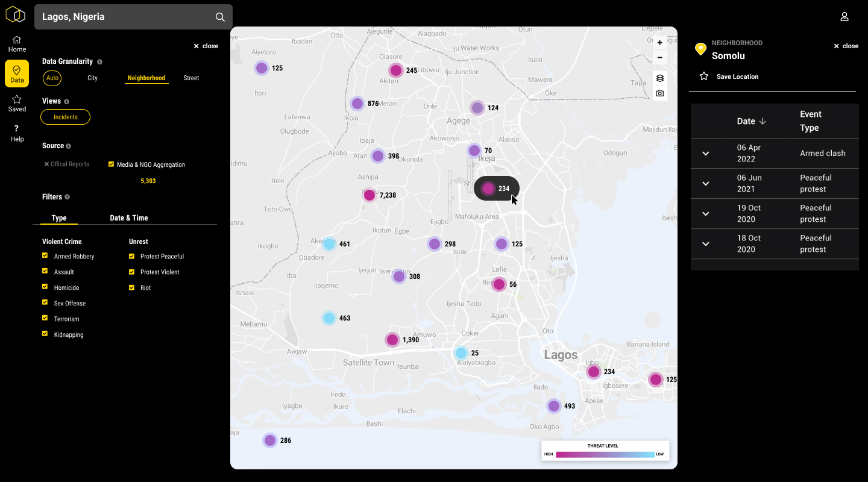Expand the 18 Oct 2020 incident row

[x=706, y=243]
